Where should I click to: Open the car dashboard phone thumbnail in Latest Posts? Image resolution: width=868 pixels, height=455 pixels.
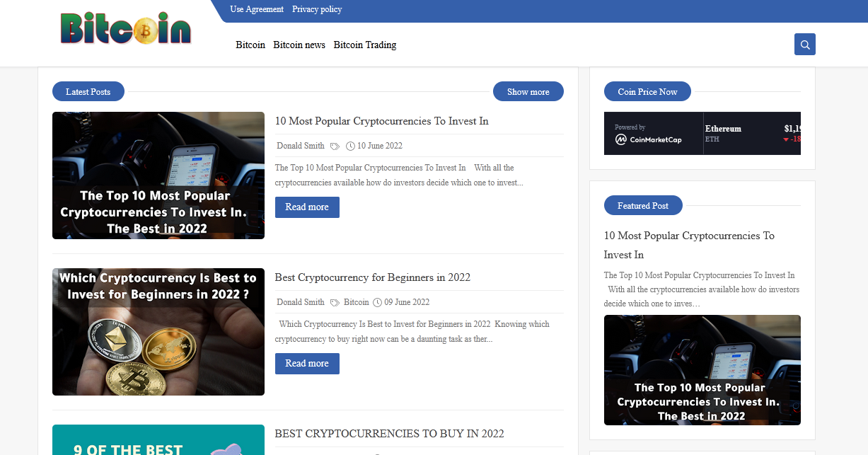tap(158, 175)
